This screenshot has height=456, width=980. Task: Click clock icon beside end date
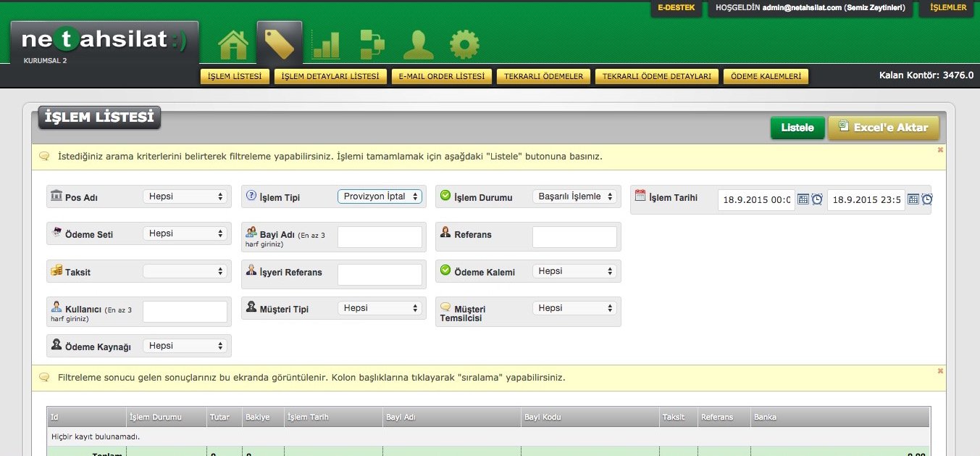coord(927,199)
